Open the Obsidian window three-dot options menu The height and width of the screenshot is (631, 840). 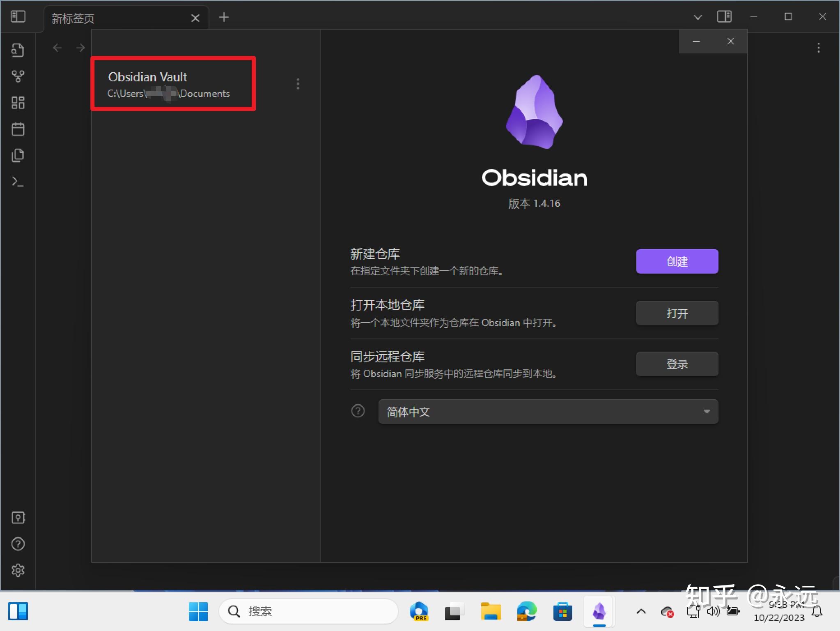pos(818,48)
